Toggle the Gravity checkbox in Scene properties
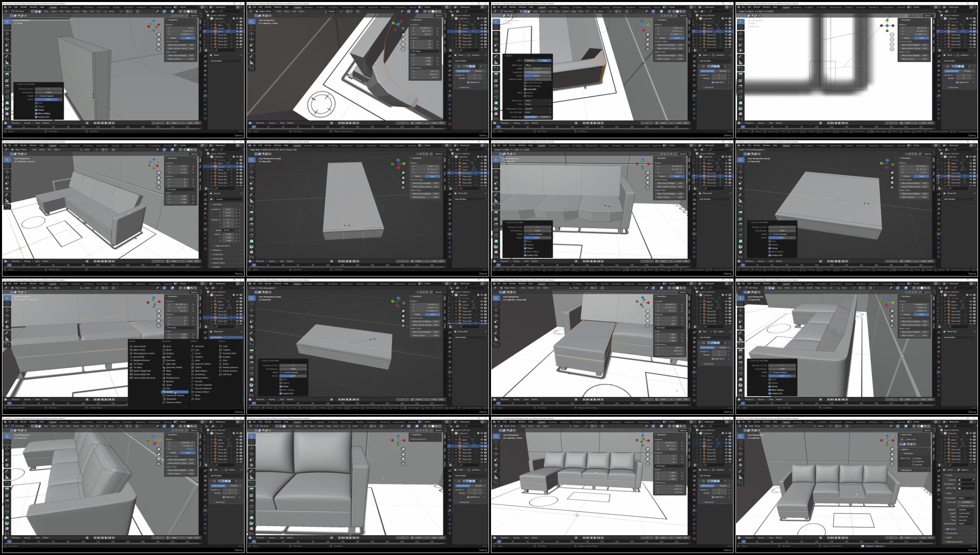The image size is (980, 555). tap(948, 529)
